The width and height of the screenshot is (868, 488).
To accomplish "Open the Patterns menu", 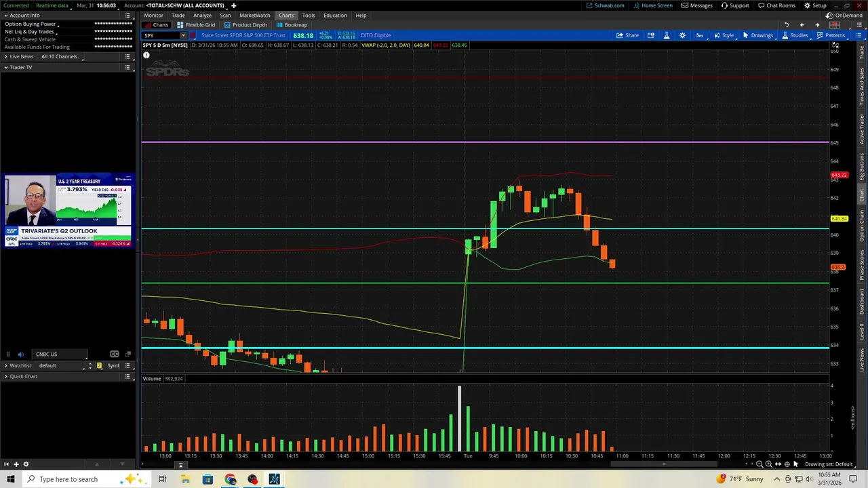I will pos(831,35).
